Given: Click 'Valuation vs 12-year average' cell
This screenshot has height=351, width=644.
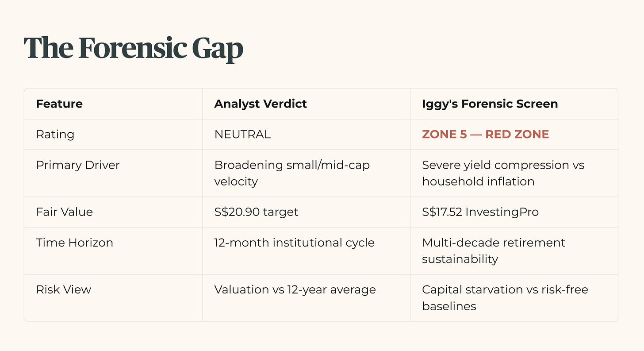Looking at the screenshot, I should pyautogui.click(x=295, y=290).
